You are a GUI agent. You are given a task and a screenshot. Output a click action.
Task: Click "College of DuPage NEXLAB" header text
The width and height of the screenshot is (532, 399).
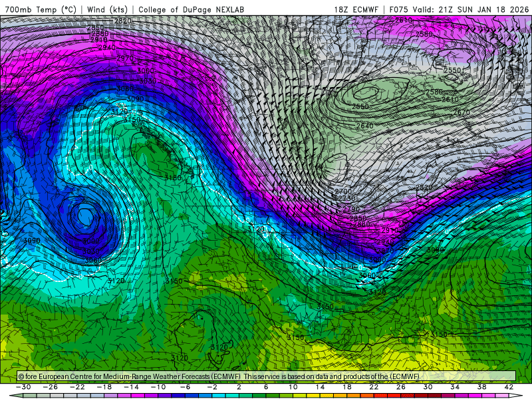[x=192, y=9]
